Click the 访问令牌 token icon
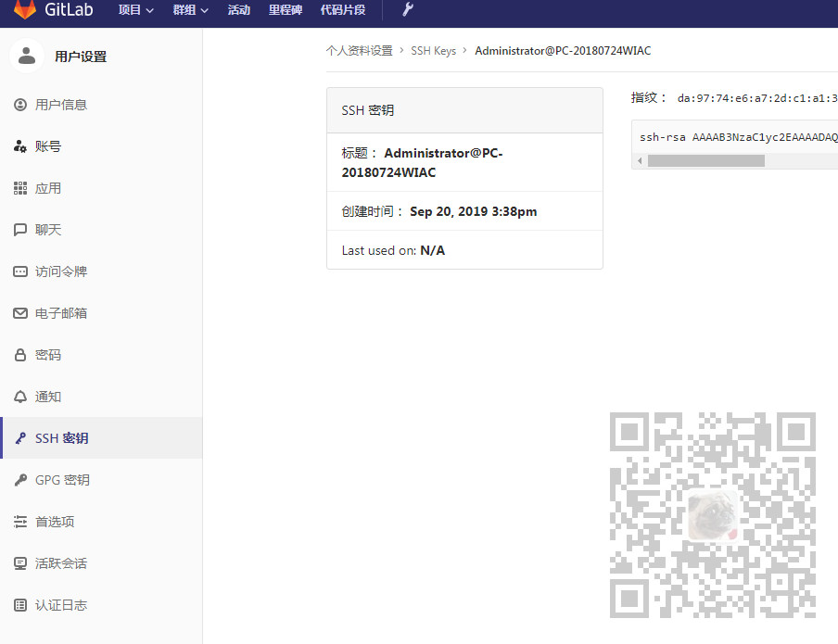This screenshot has height=644, width=838. click(20, 271)
